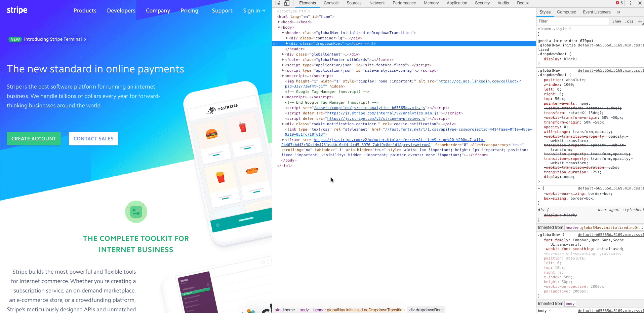The width and height of the screenshot is (644, 313).
Task: Open the Performance tab
Action: (x=404, y=3)
